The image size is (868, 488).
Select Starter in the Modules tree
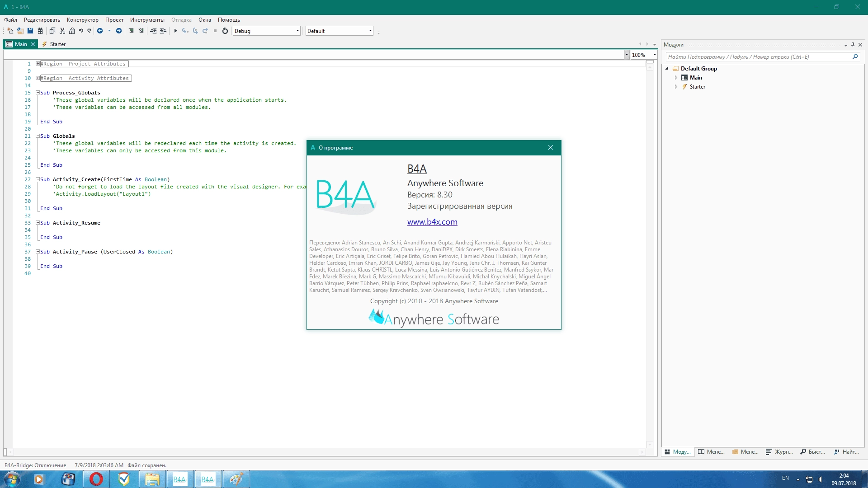click(698, 87)
